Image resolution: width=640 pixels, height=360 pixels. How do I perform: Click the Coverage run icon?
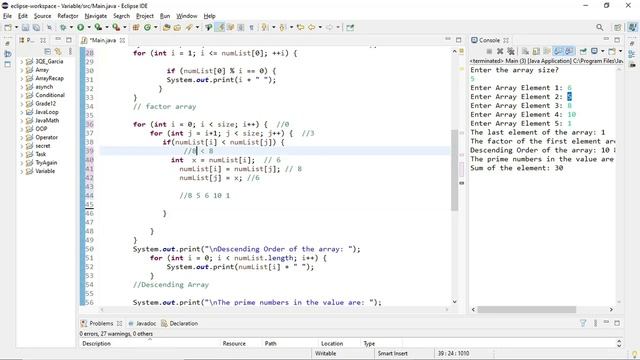(98, 27)
